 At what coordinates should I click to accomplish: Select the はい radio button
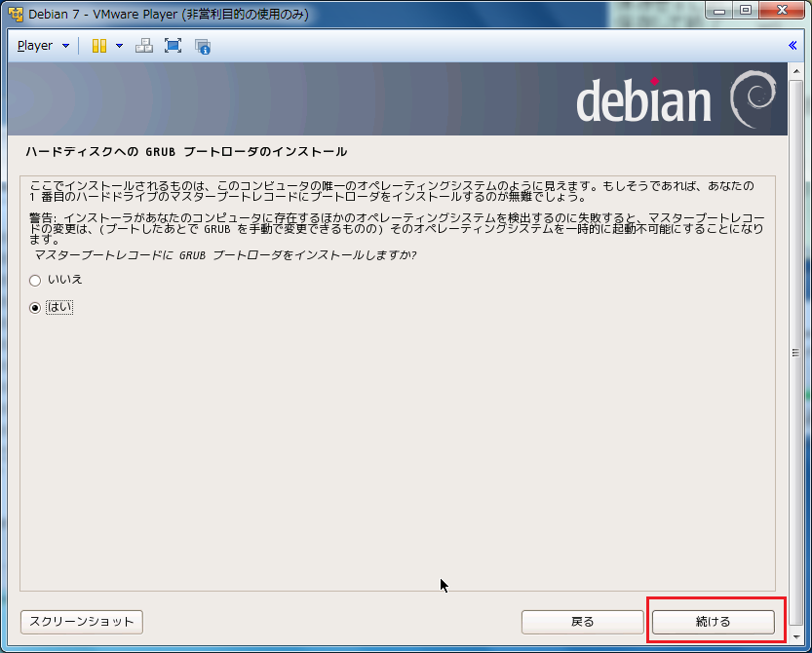point(36,308)
